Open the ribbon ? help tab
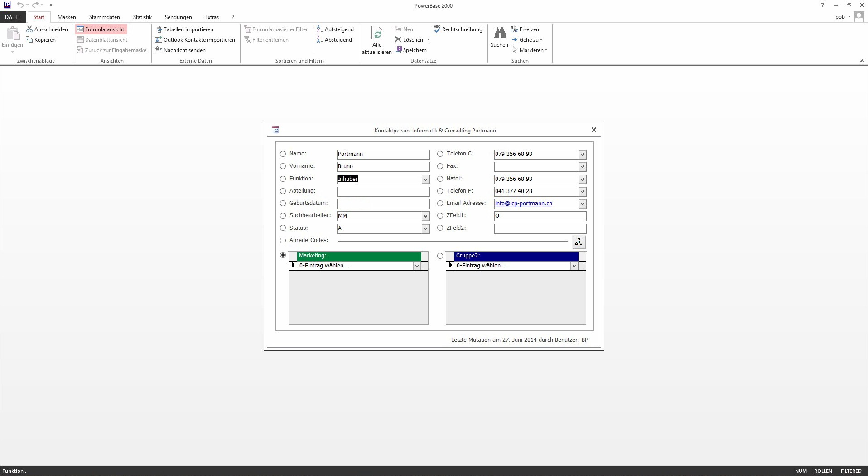This screenshot has height=476, width=868. pyautogui.click(x=233, y=17)
